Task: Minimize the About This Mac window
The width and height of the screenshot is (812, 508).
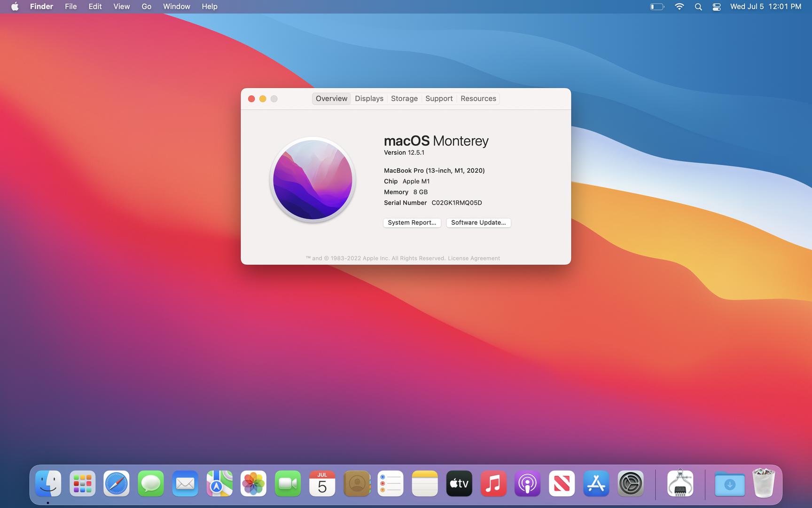Action: click(x=263, y=99)
